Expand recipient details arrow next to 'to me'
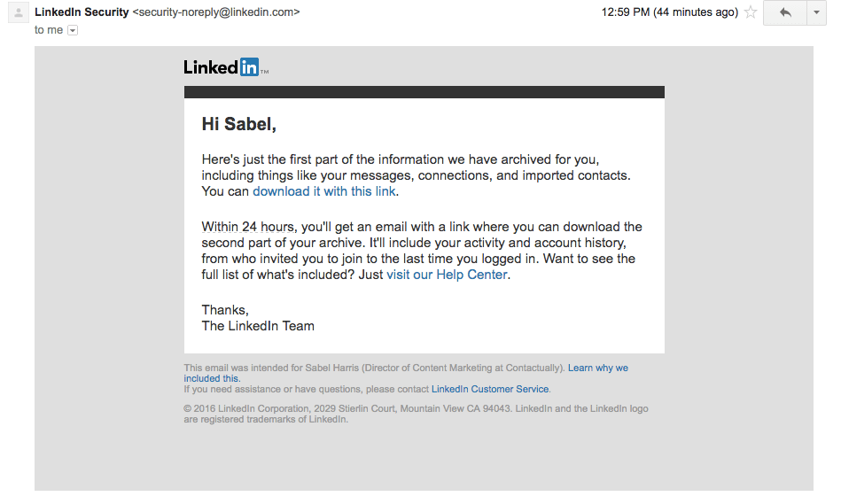This screenshot has height=504, width=841. click(x=73, y=31)
